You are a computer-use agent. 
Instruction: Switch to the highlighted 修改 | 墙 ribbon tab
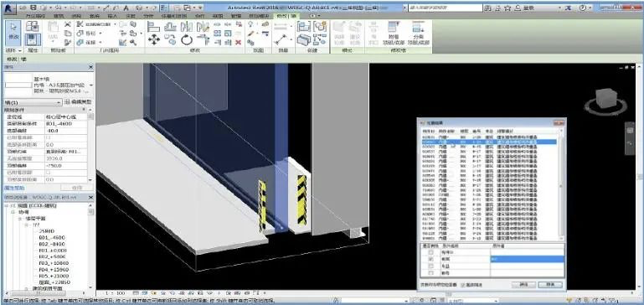pyautogui.click(x=281, y=16)
